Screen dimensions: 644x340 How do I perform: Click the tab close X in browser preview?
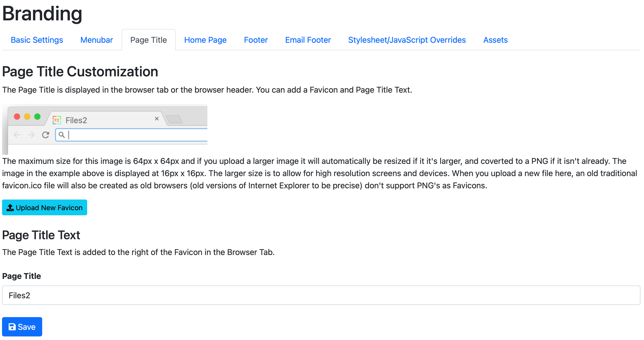click(157, 119)
